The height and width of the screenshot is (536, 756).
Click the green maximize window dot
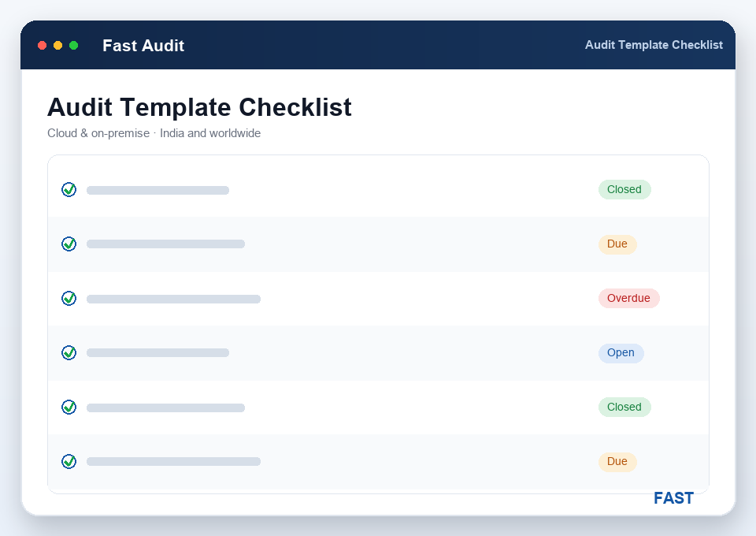pyautogui.click(x=74, y=46)
